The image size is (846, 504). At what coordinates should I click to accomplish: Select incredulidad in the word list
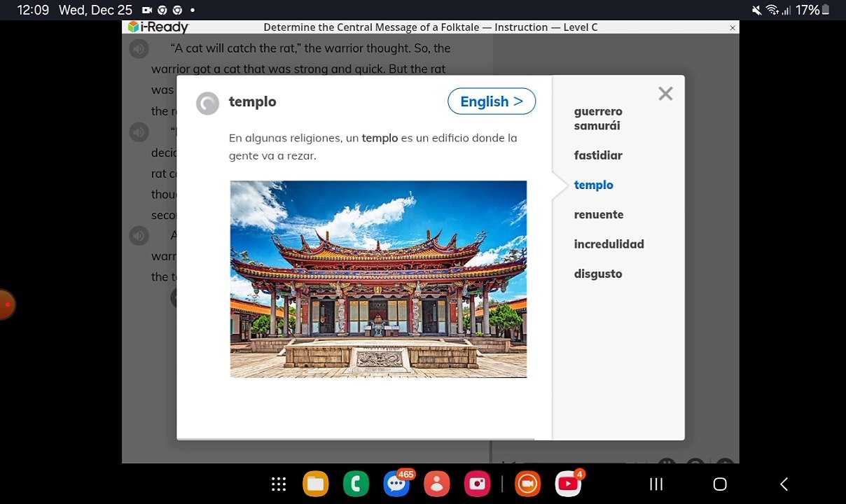[x=609, y=244]
